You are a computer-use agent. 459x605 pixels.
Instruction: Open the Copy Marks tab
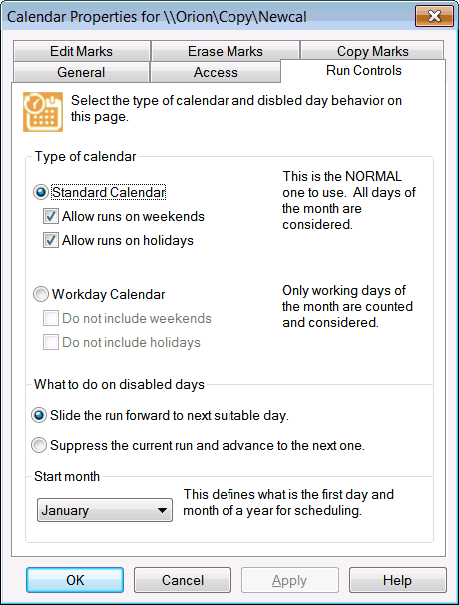tap(372, 51)
